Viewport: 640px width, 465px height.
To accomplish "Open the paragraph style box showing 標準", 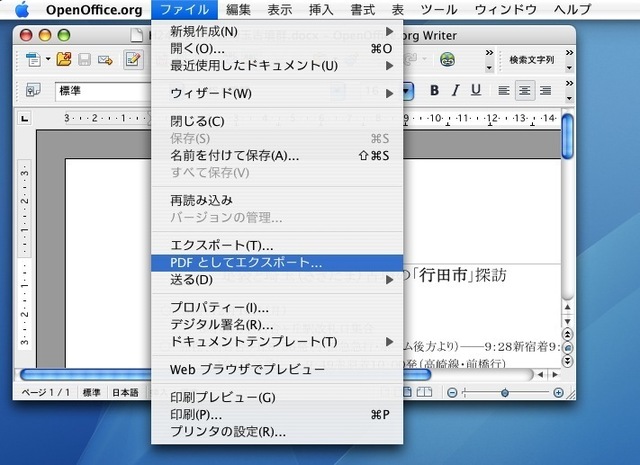I will click(x=103, y=91).
